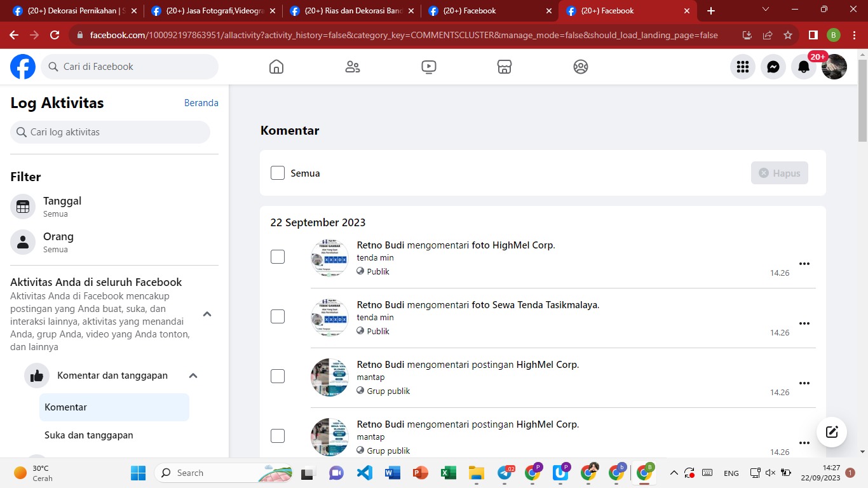Reload the page in Chrome

coord(55,35)
